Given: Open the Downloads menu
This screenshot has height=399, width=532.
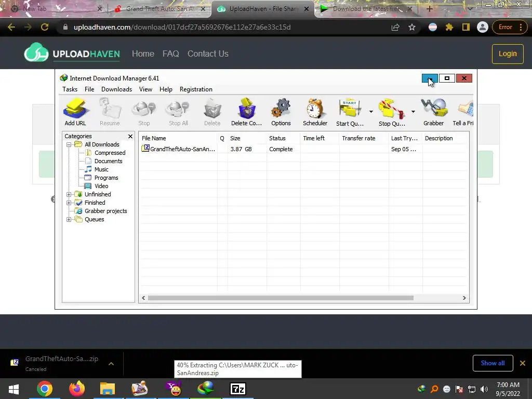Looking at the screenshot, I should click(116, 89).
